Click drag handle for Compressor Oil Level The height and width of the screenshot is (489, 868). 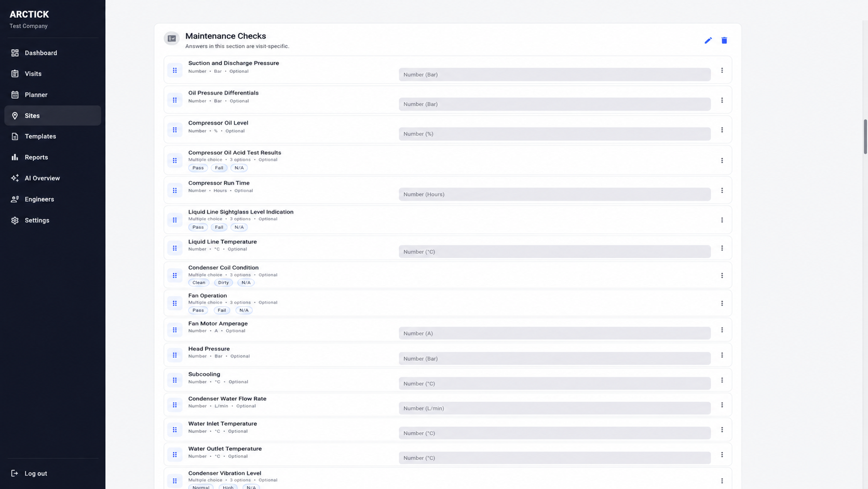(175, 130)
